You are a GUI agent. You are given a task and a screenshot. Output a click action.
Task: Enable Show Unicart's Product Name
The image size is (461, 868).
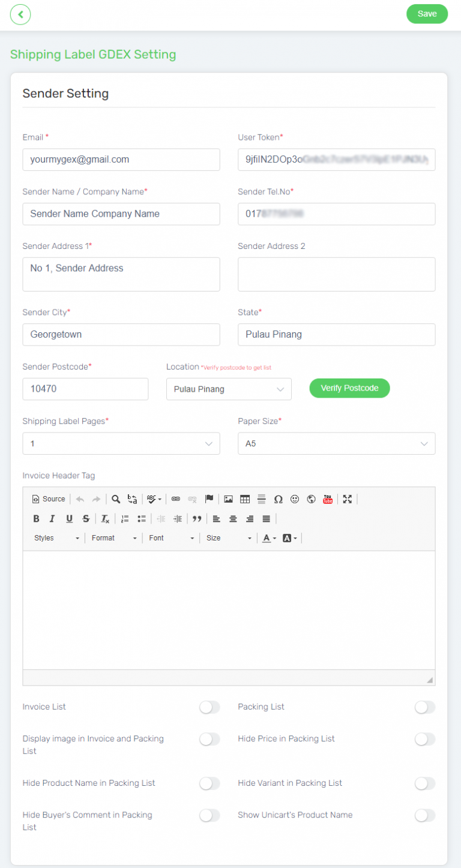(425, 815)
